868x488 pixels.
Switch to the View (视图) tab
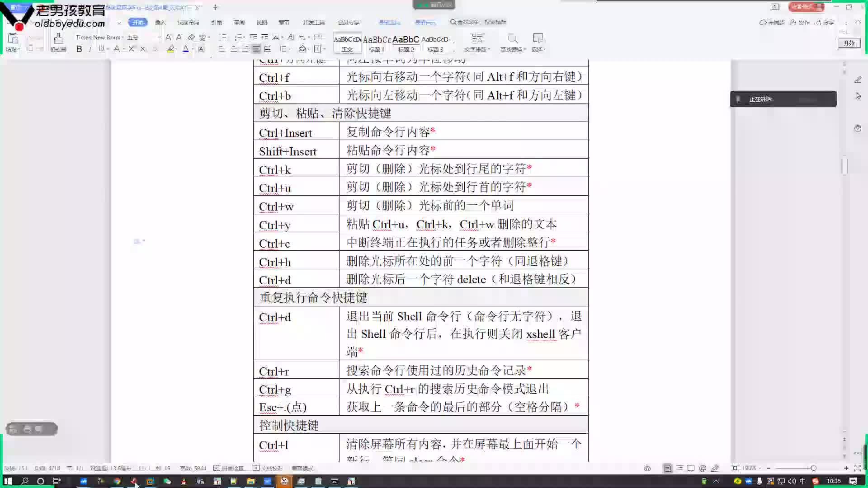click(x=262, y=22)
